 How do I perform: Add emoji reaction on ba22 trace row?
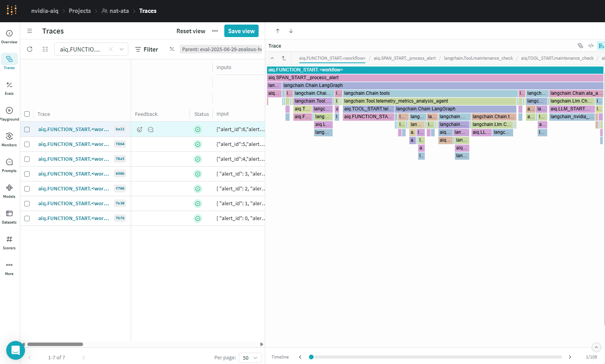click(x=140, y=130)
